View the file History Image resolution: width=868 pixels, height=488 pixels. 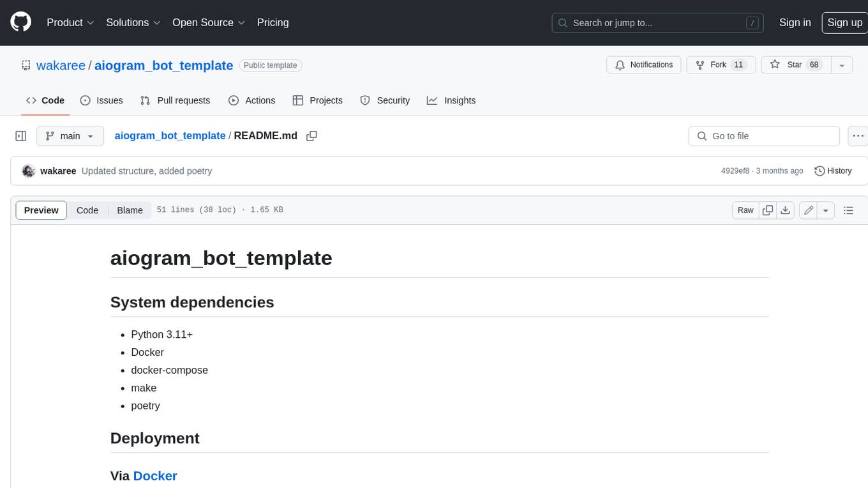pyautogui.click(x=833, y=171)
